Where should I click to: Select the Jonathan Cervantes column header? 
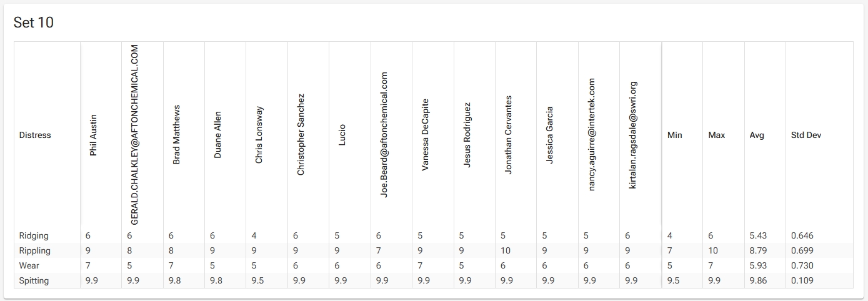(x=508, y=135)
